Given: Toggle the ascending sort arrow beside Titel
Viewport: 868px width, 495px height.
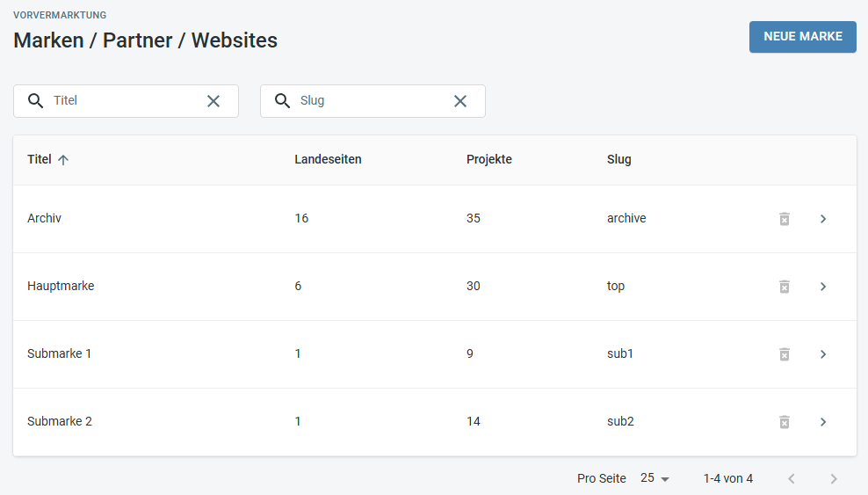Looking at the screenshot, I should click(63, 160).
